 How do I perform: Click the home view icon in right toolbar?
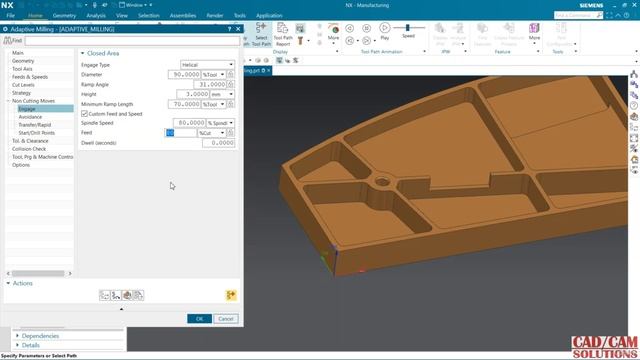coord(634,159)
